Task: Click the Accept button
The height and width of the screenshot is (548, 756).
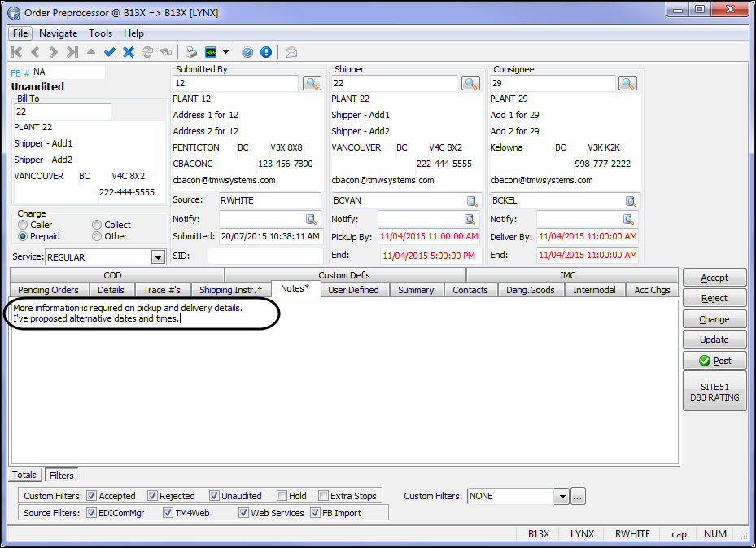Action: 714,278
